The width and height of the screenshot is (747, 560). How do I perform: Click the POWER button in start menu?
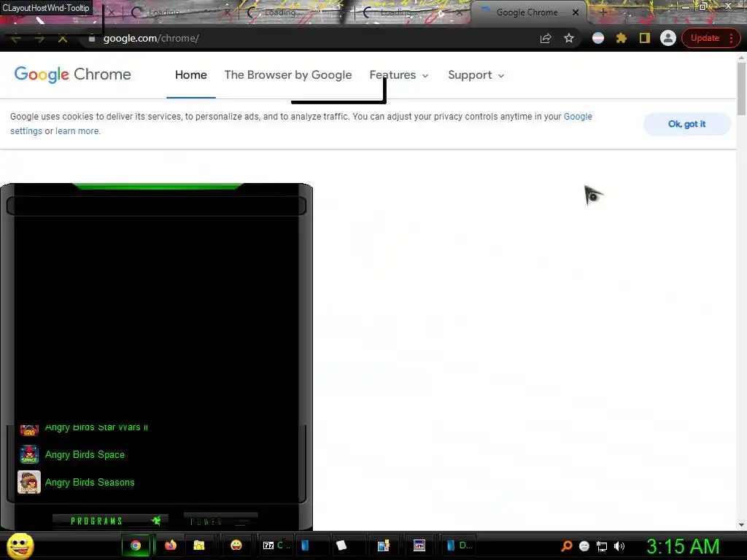coord(220,521)
